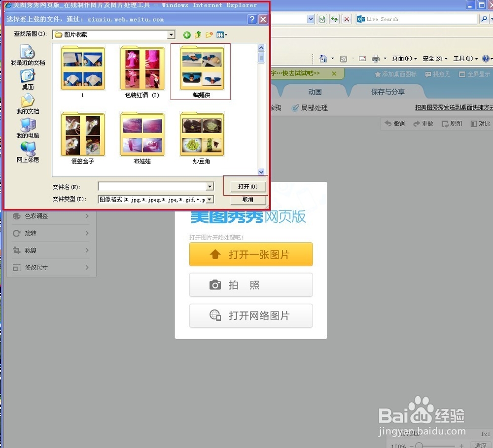
Task: Click the IE read mail icon
Action: 362,59
